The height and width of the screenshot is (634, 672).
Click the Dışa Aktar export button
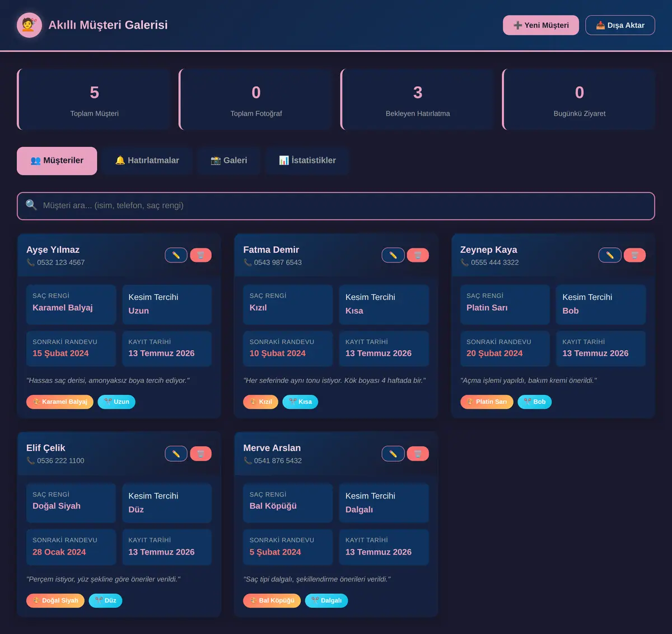620,25
